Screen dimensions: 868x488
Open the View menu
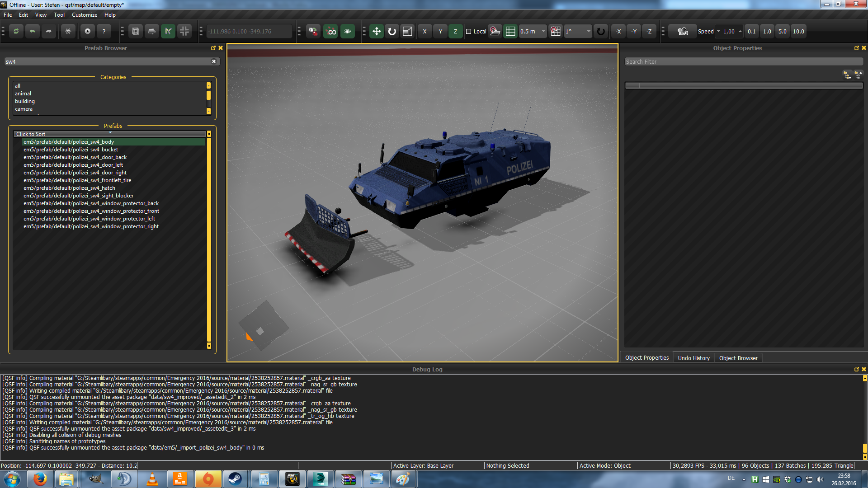(41, 15)
